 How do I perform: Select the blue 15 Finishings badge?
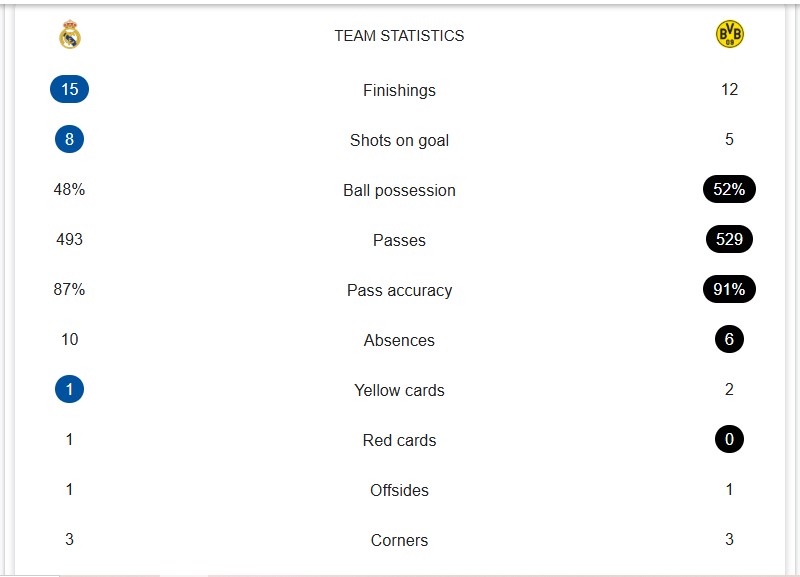(x=69, y=90)
